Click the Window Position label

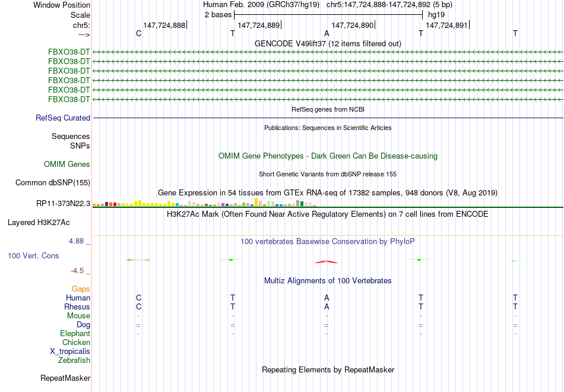(x=62, y=5)
